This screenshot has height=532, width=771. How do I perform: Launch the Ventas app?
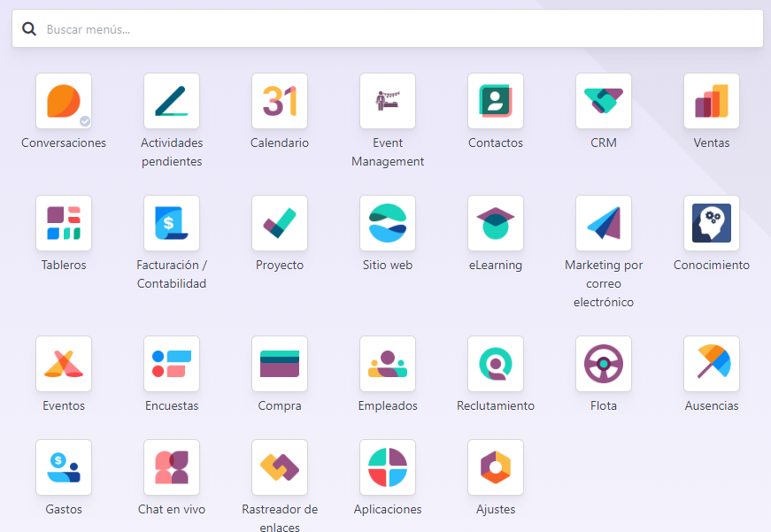712,101
